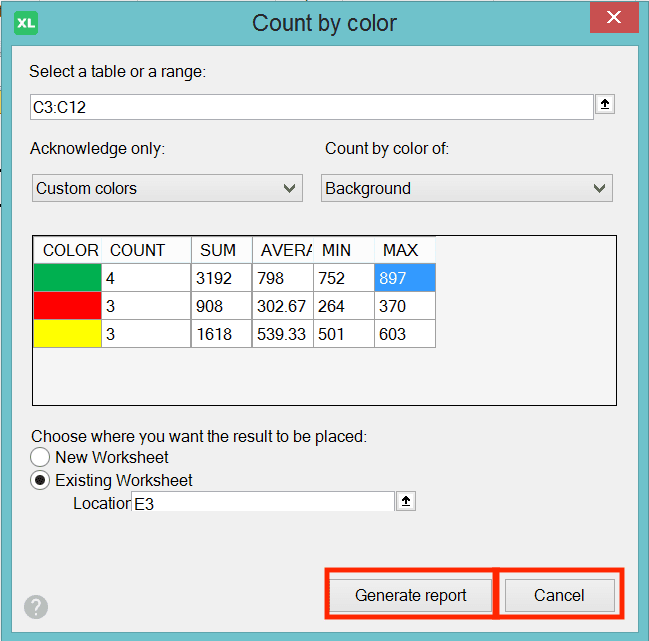Open the Background dropdown
Image resolution: width=649 pixels, height=641 pixels.
pos(466,188)
